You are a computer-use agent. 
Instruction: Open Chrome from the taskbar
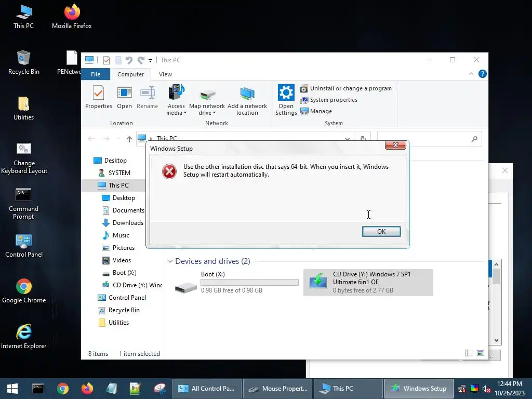coord(63,389)
